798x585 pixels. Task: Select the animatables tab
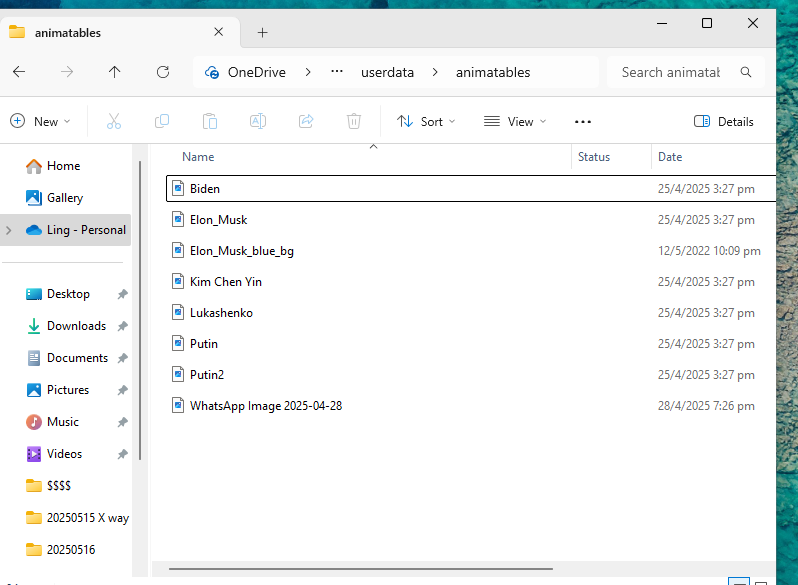pos(120,33)
